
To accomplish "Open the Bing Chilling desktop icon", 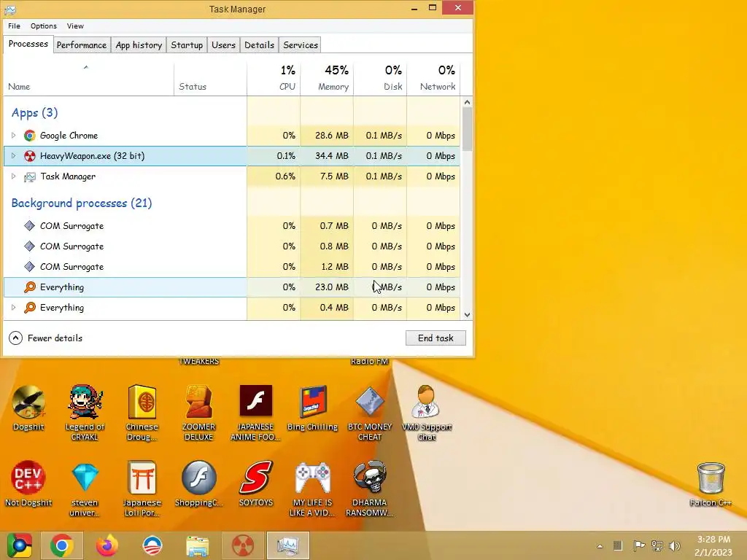I will (312, 408).
